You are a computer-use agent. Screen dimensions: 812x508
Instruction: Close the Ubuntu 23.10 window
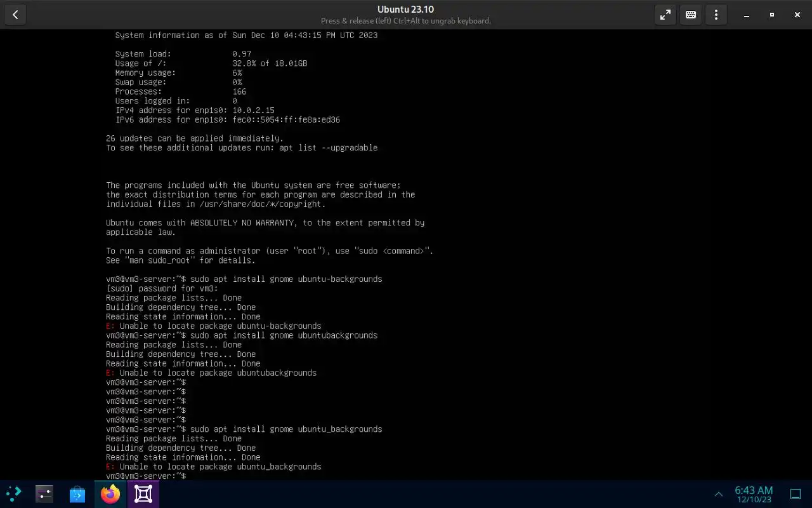pos(797,15)
